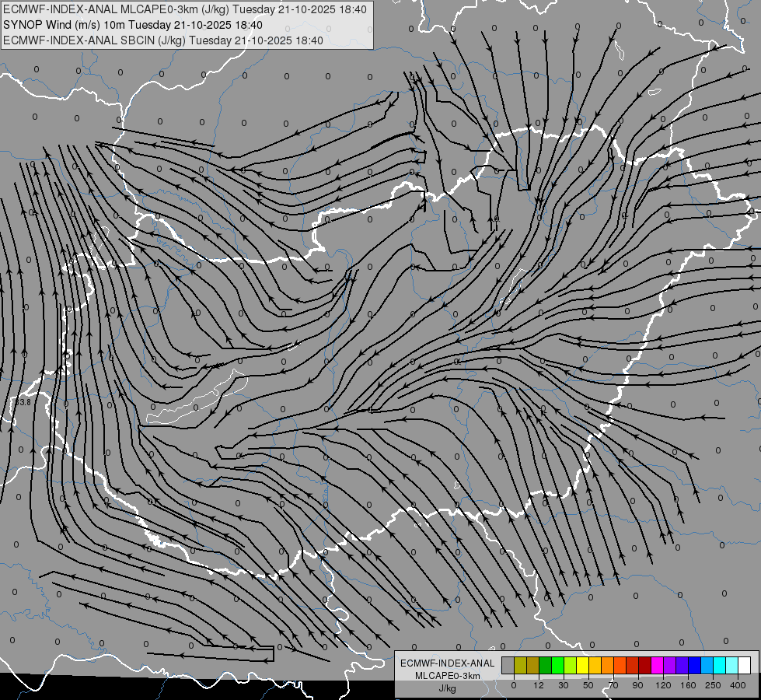The width and height of the screenshot is (761, 700).
Task: Click the '120' value on the color scale
Action: click(663, 685)
